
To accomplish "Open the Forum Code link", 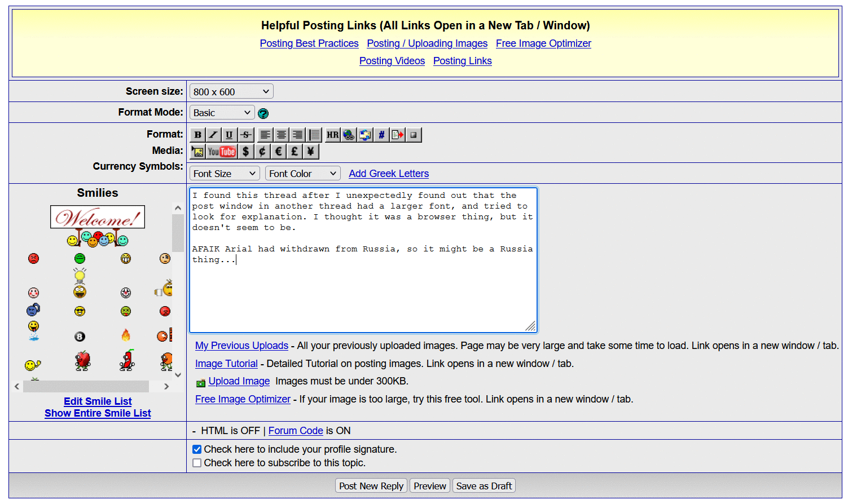I will coord(296,431).
